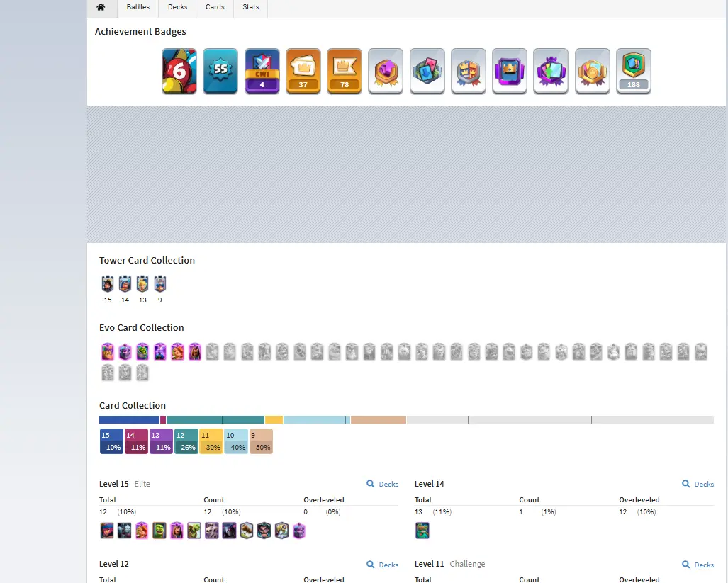Select the tower card at level 13
Viewport: 728px width, 583px height.
(142, 284)
